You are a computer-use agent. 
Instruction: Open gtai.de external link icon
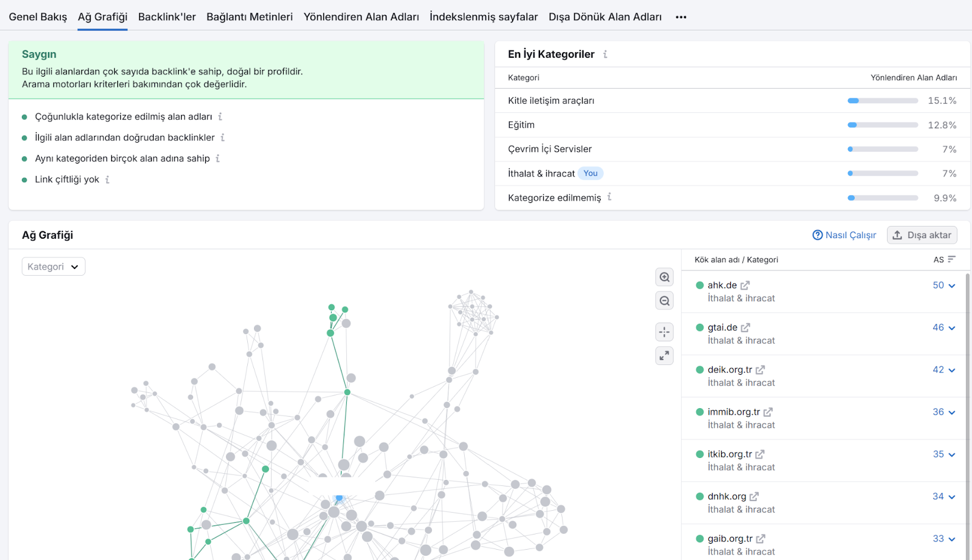[745, 327]
